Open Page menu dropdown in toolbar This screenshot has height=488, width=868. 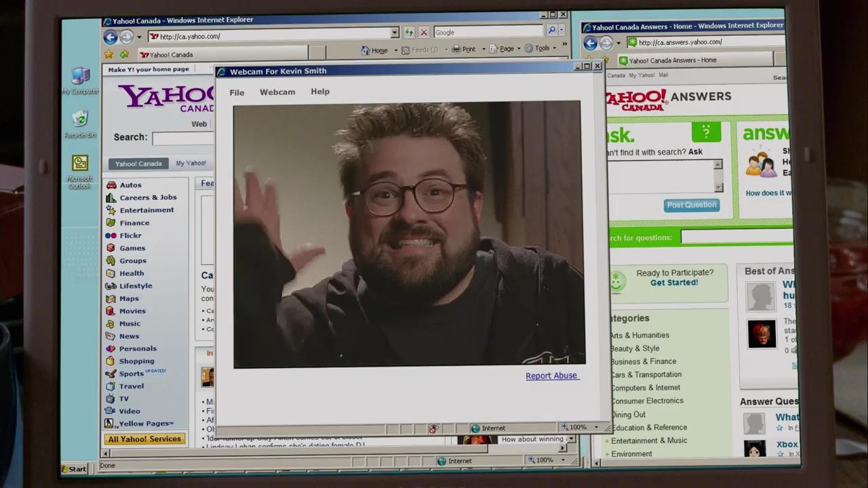[519, 49]
